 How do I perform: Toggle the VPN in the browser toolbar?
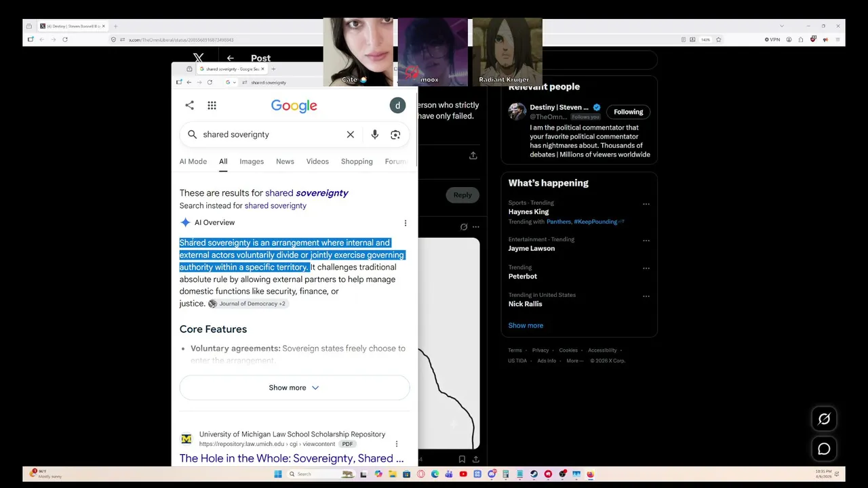[x=772, y=39]
